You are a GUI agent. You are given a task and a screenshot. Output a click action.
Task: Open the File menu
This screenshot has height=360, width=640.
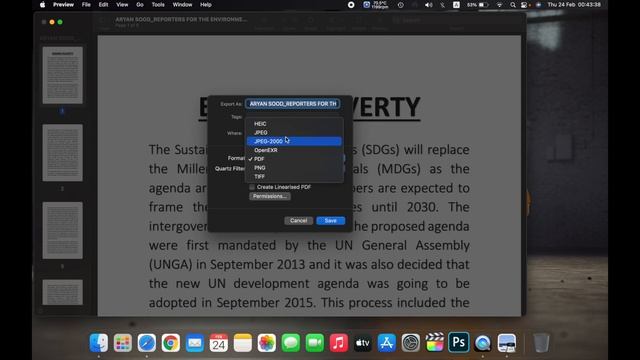point(86,5)
